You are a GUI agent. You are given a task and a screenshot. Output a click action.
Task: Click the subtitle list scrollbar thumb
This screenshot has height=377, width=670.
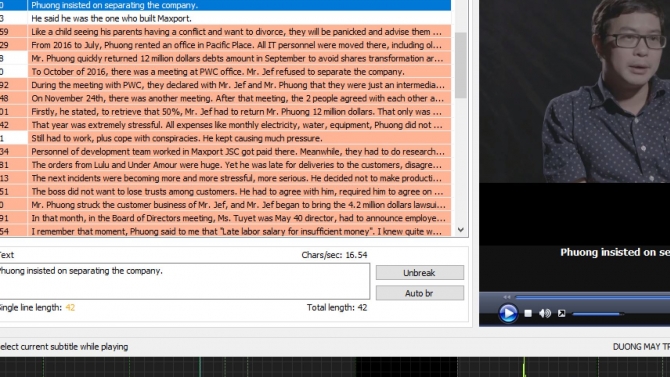pos(460,65)
